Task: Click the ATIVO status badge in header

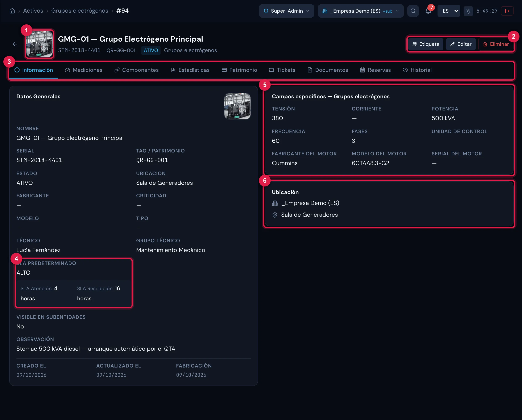Action: tap(151, 50)
